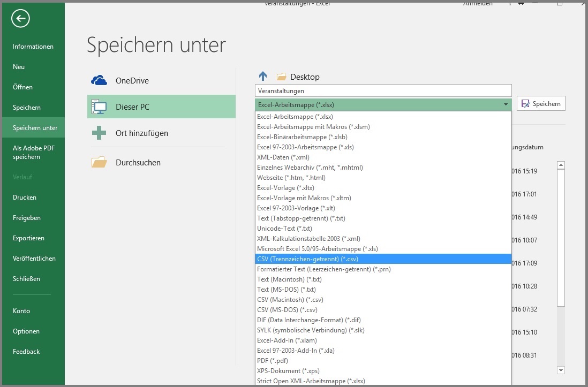Click the up-arrow to navigate above Desktop

click(262, 75)
